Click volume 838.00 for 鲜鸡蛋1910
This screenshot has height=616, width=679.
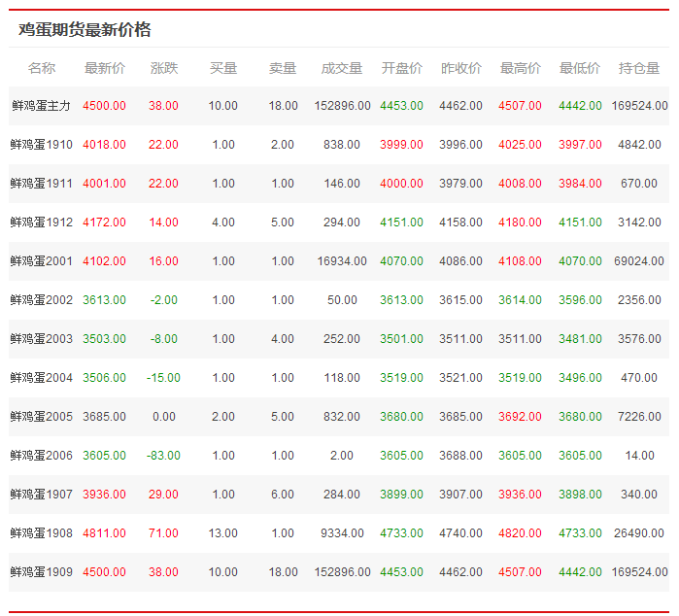coord(342,145)
